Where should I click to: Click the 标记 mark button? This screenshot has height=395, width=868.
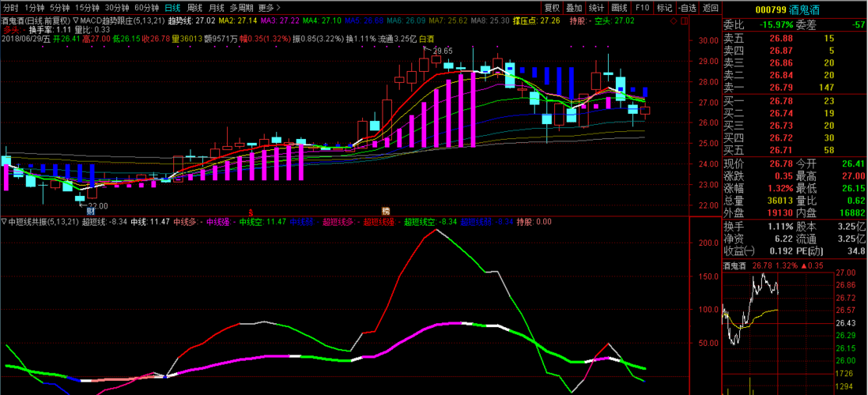pyautogui.click(x=664, y=8)
